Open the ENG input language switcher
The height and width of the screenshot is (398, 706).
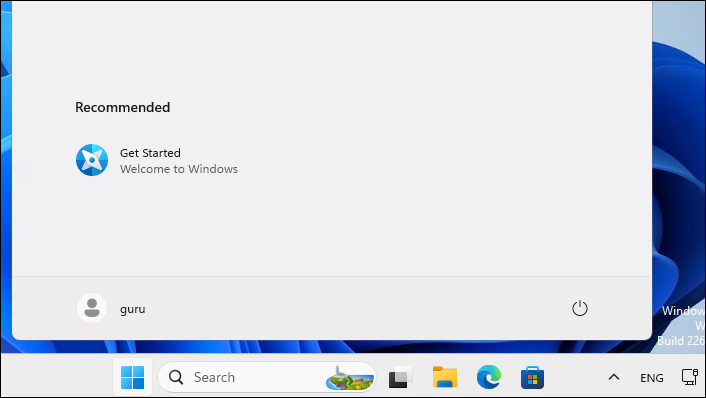[652, 378]
